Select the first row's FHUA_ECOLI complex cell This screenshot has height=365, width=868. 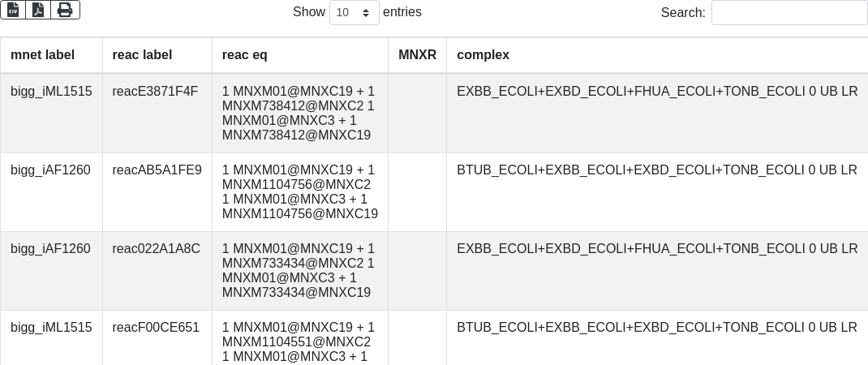pos(656,92)
